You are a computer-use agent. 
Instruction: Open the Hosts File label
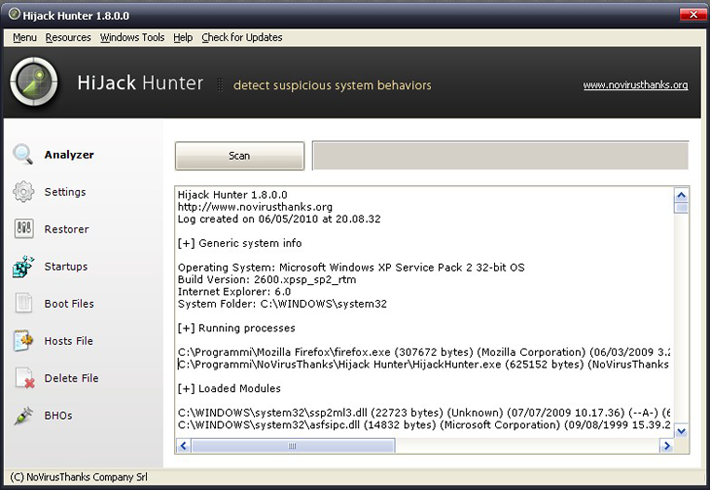(x=68, y=341)
